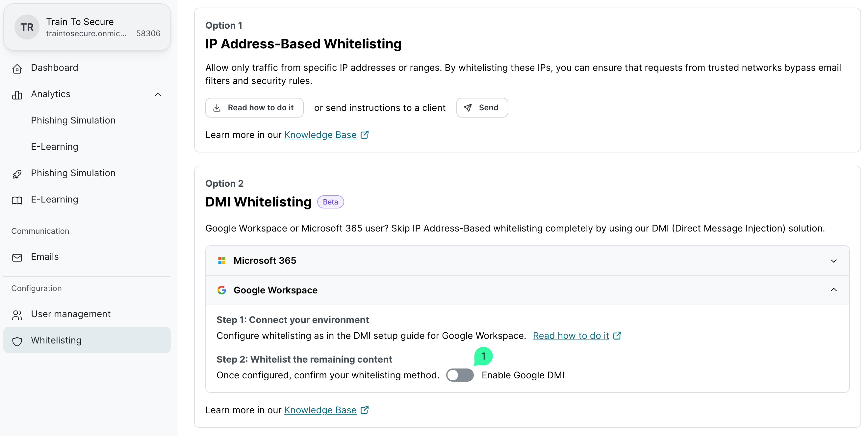Open Phishing Simulation under Analytics
The image size is (868, 436).
(x=73, y=121)
